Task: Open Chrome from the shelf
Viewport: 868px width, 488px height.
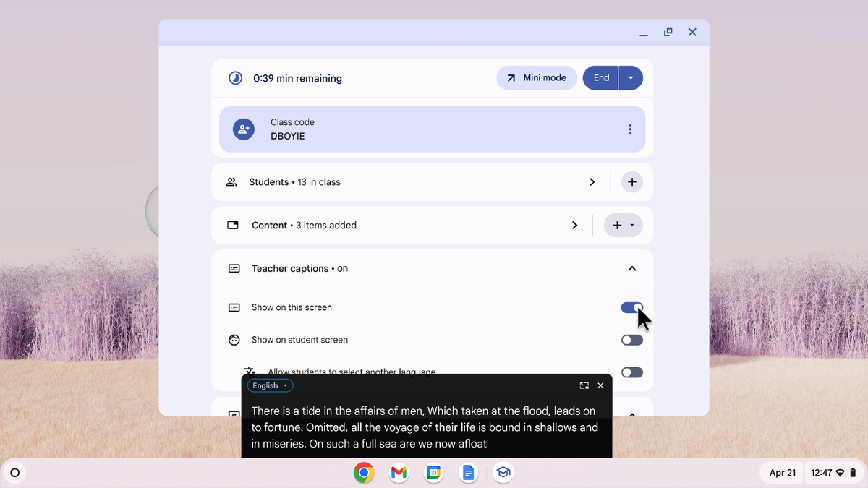Action: (x=364, y=474)
